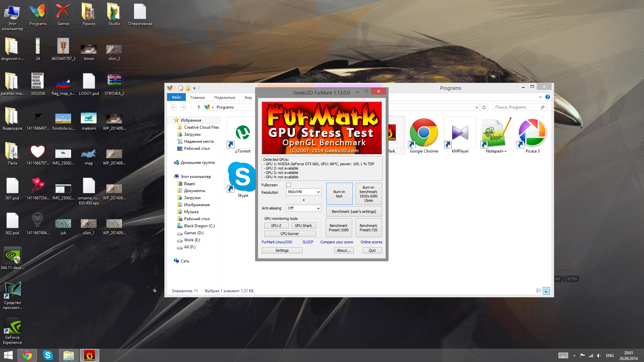
Task: Open the Picasa 3 shortcut icon
Action: coord(532,133)
